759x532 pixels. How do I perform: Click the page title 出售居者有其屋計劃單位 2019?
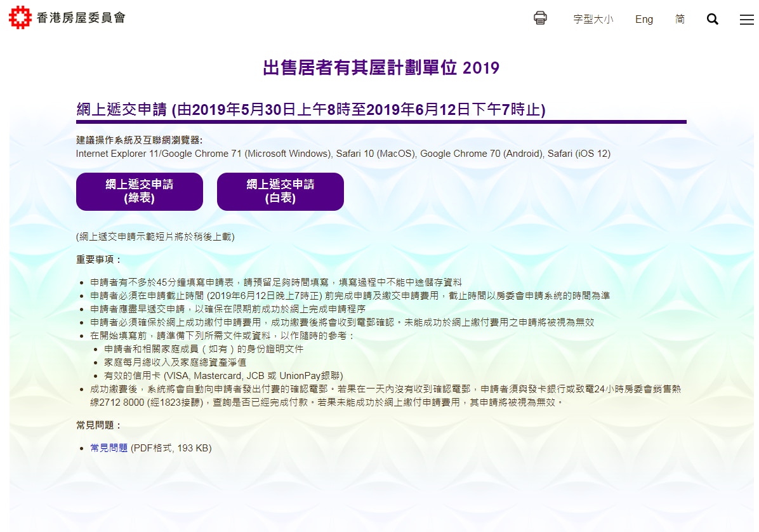381,68
